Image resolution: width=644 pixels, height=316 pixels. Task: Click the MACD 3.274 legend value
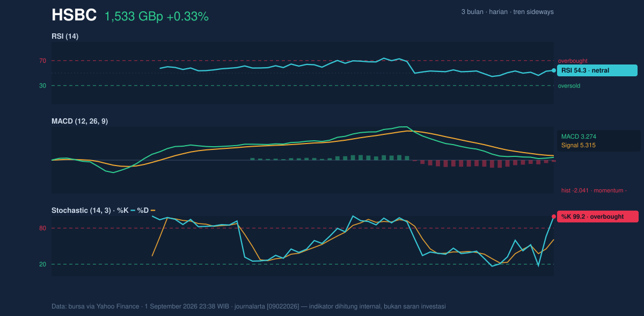(x=579, y=137)
